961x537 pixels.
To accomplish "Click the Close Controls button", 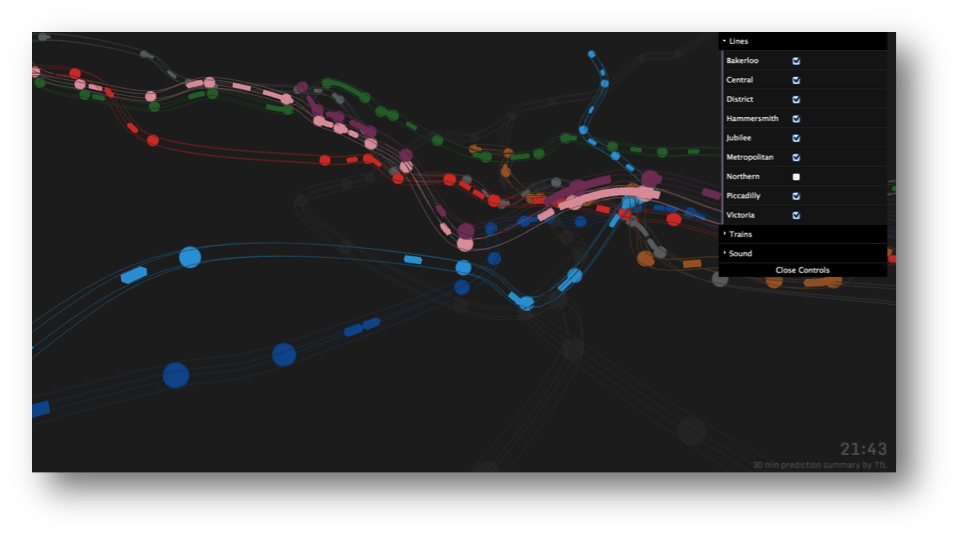I will pyautogui.click(x=802, y=270).
